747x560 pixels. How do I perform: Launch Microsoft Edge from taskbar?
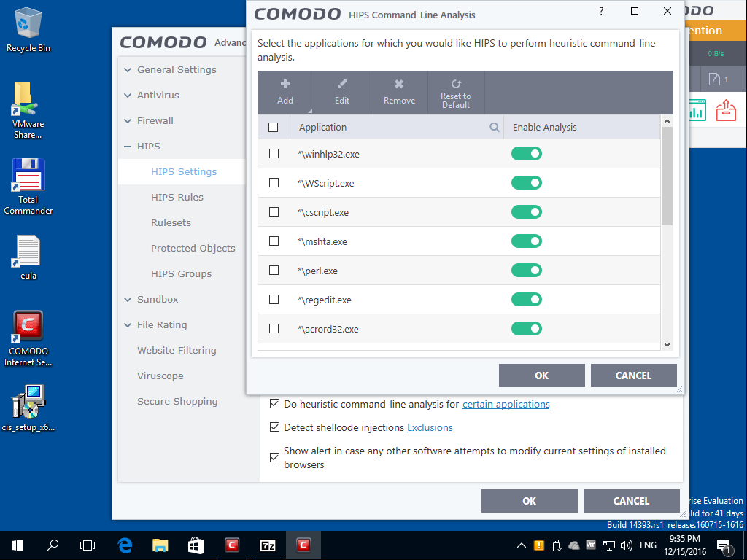tap(125, 545)
